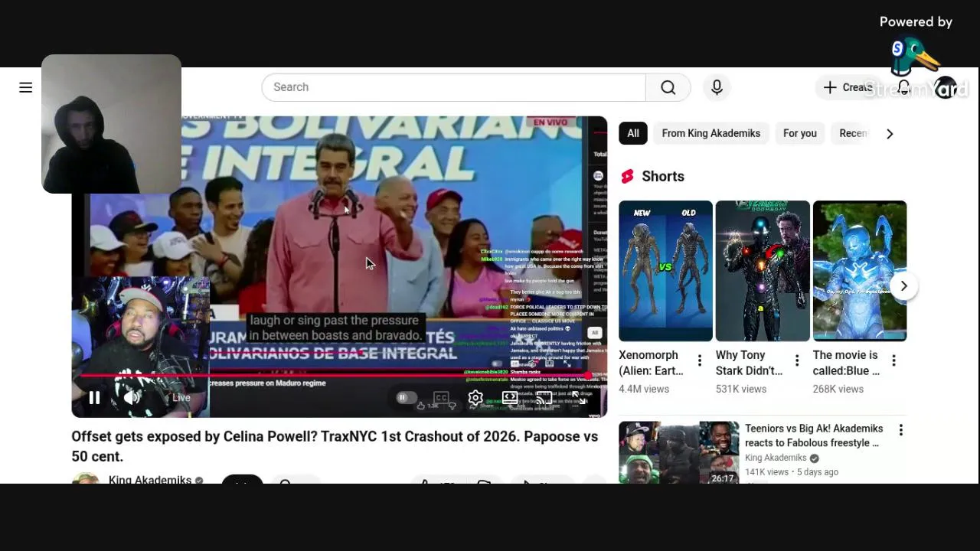Image resolution: width=980 pixels, height=551 pixels.
Task: Select the All filter chip
Action: click(633, 133)
